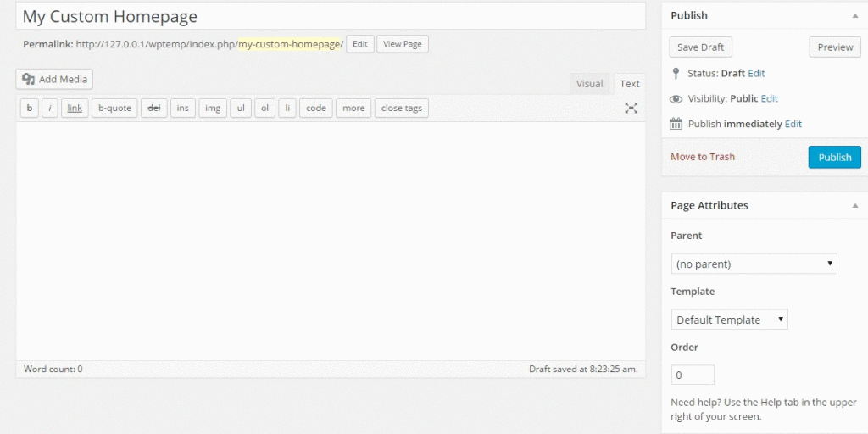Insert bold tag with b button
The width and height of the screenshot is (868, 434).
pyautogui.click(x=30, y=108)
